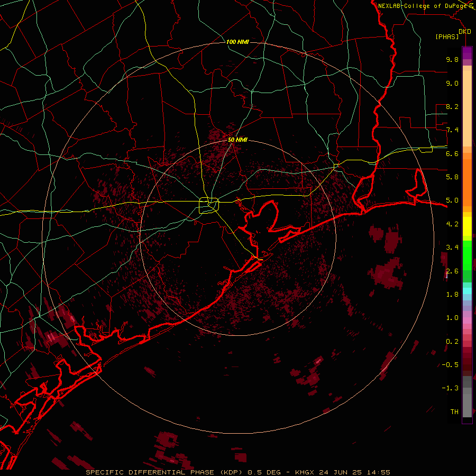Click the 9.0 value on the scale
This screenshot has width=476, height=476.
(452, 83)
